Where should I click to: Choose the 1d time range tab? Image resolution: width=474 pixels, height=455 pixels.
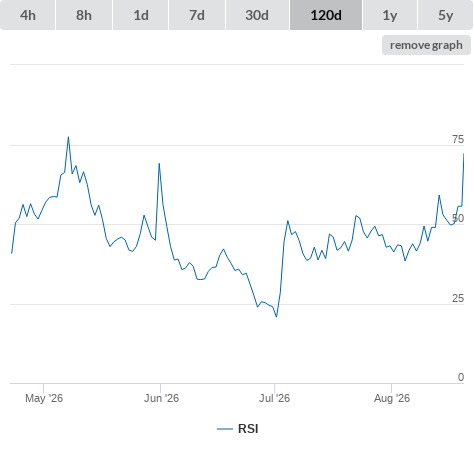141,15
